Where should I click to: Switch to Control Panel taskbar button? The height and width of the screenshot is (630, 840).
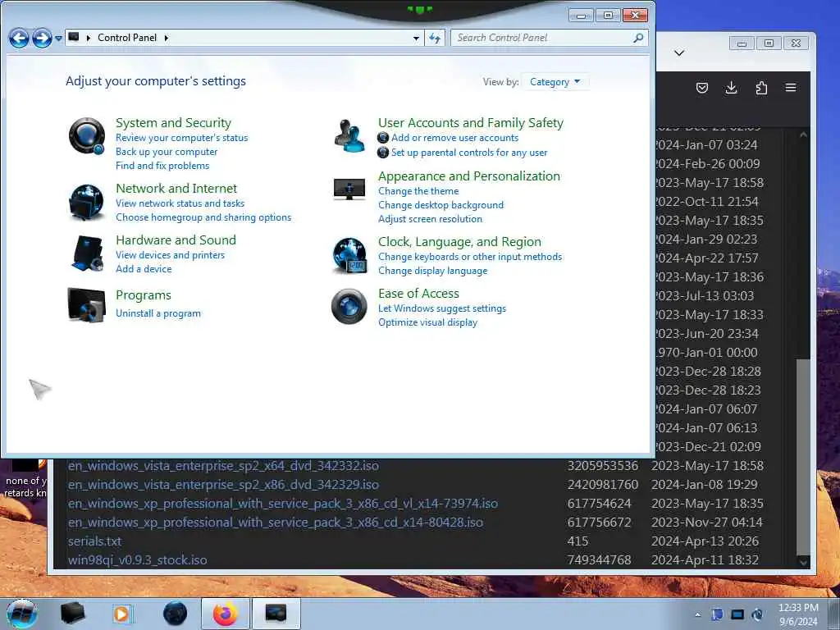pos(276,614)
